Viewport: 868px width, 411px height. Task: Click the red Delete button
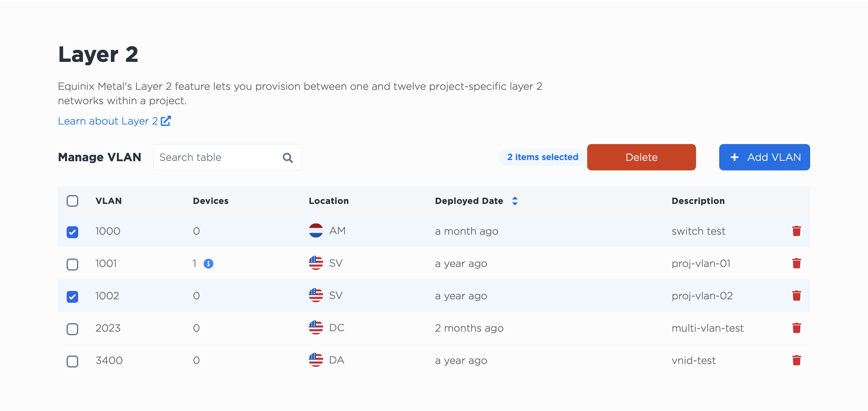(641, 157)
